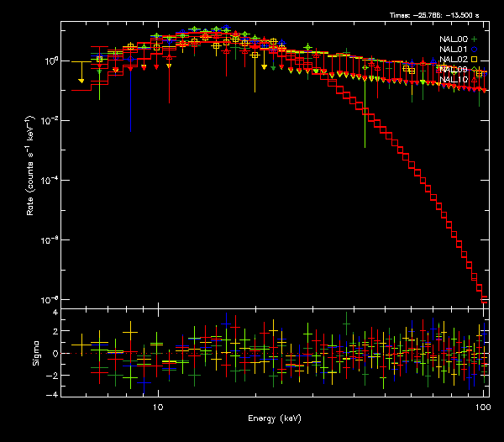
Task: Select the NAI_10 legend label
Action: [454, 80]
